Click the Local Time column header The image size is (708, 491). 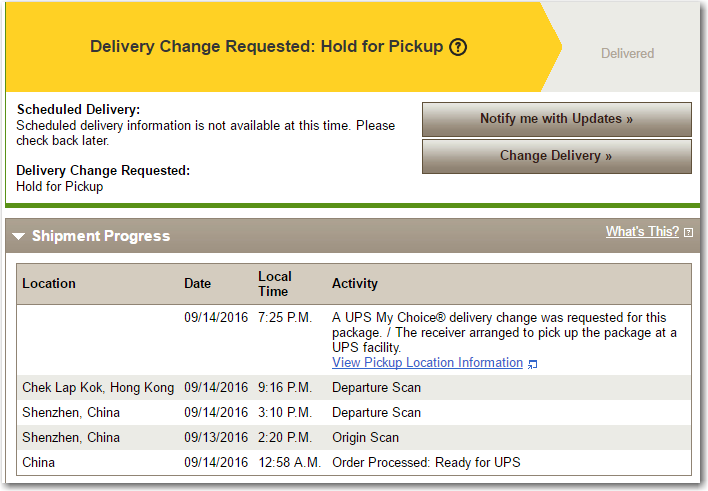pyautogui.click(x=275, y=284)
